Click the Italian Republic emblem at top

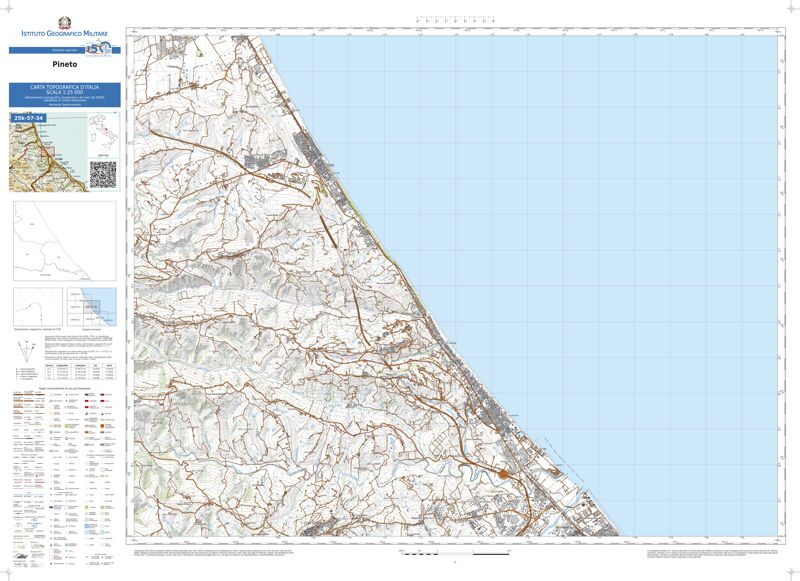64,22
